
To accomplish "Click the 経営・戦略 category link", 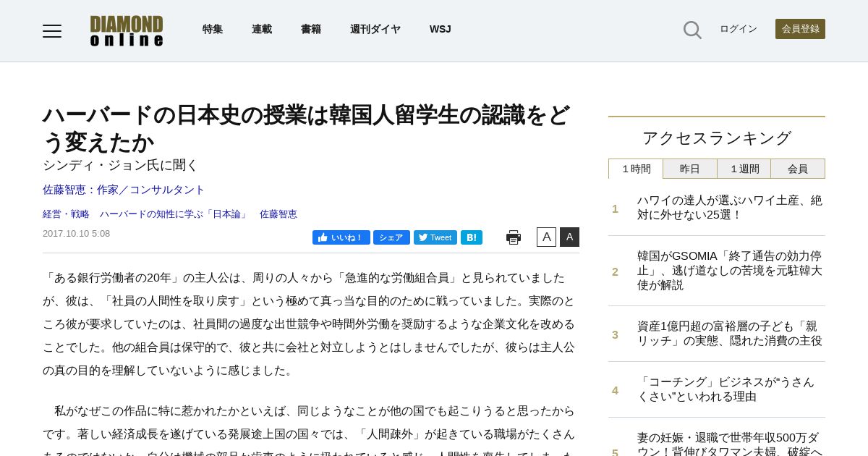I will point(66,214).
